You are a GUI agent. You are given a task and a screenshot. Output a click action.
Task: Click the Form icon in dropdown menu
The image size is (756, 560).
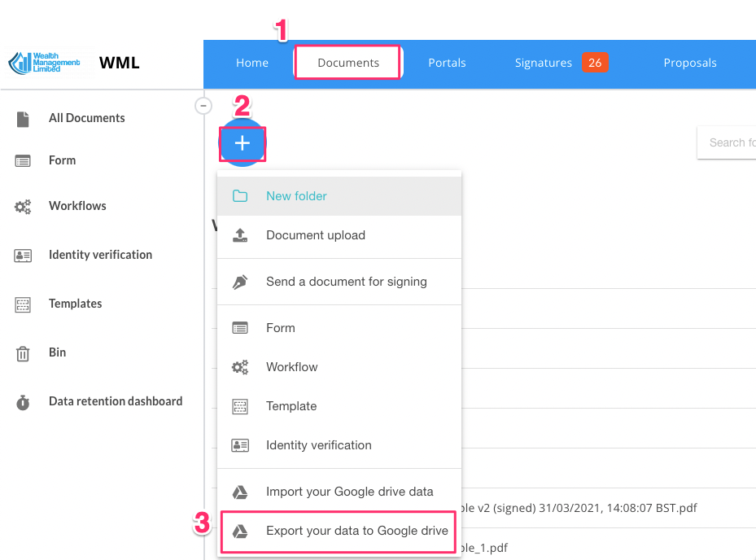(240, 328)
